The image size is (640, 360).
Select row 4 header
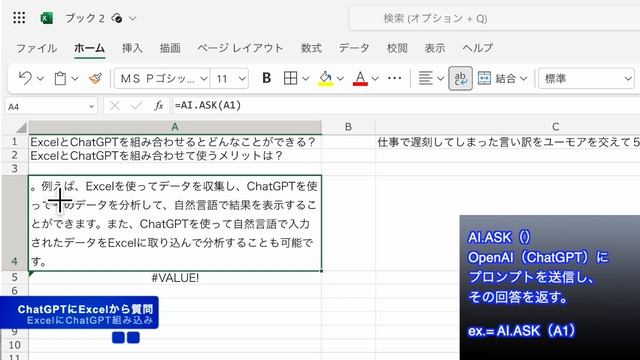(15, 223)
